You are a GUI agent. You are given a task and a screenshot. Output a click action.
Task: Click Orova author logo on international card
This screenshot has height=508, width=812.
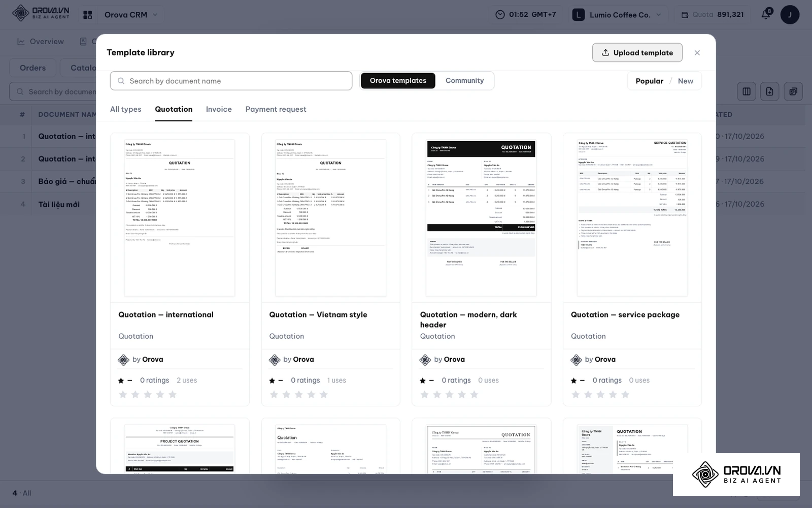123,360
